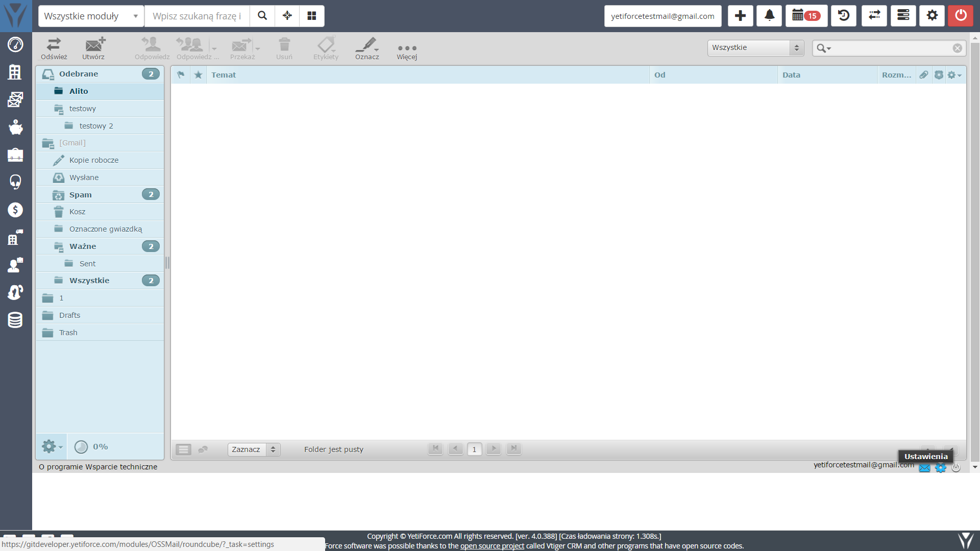The image size is (980, 551).
Task: Open Przekaż forward dropdown arrow
Action: [x=258, y=49]
